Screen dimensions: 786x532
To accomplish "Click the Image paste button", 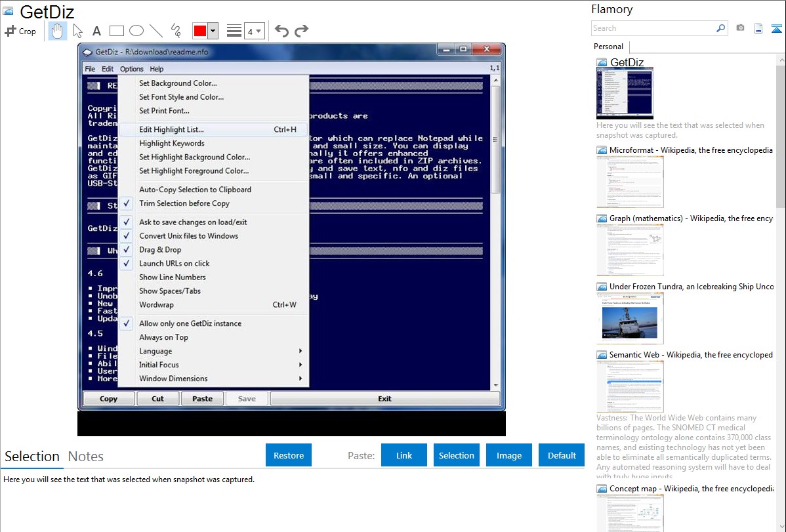I will (x=509, y=455).
